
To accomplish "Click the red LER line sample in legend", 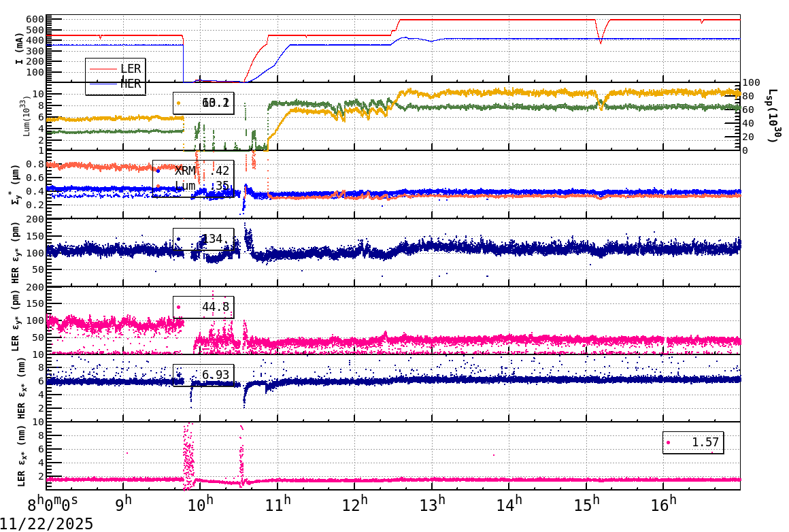I will click(x=103, y=69).
